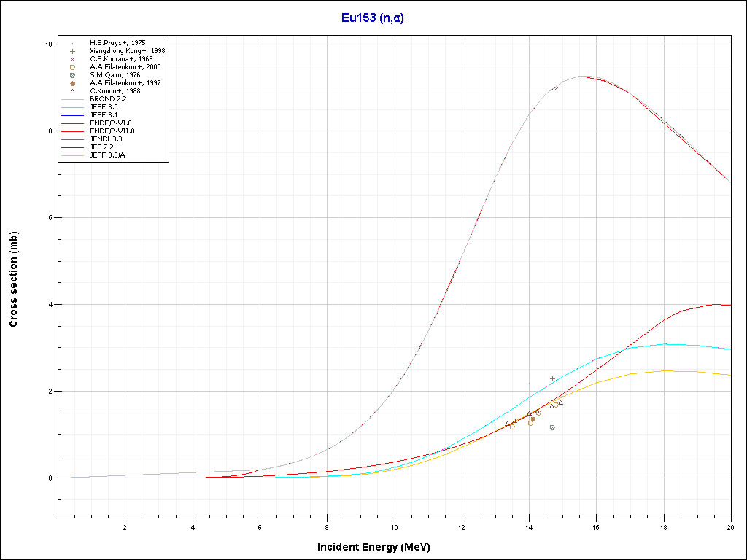The width and height of the screenshot is (747, 560).
Task: Click the Xiangzhong Kong plus marker in legend
Action: point(72,51)
